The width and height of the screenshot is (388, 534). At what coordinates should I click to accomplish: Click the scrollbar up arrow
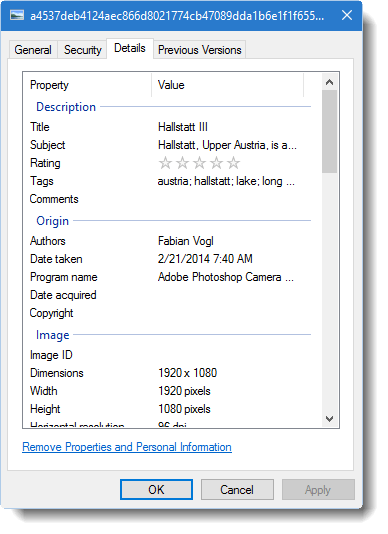[x=329, y=82]
